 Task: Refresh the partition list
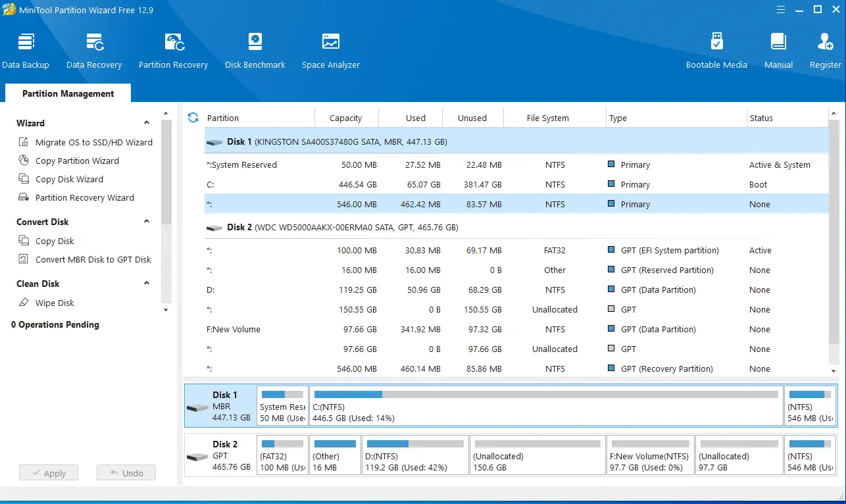point(193,118)
